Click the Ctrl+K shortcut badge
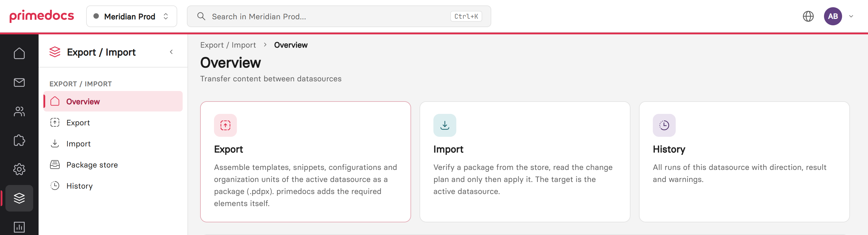 tap(466, 16)
